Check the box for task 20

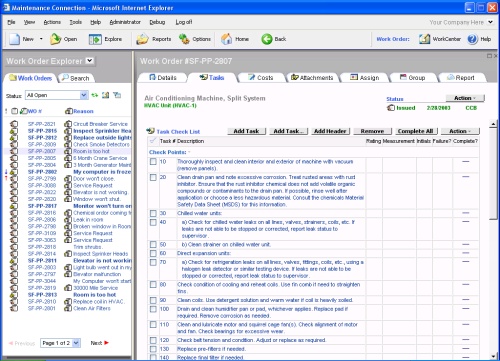(x=153, y=177)
